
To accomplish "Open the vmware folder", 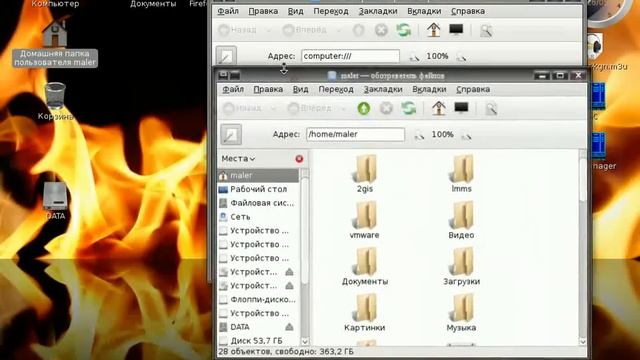I will pos(364,220).
